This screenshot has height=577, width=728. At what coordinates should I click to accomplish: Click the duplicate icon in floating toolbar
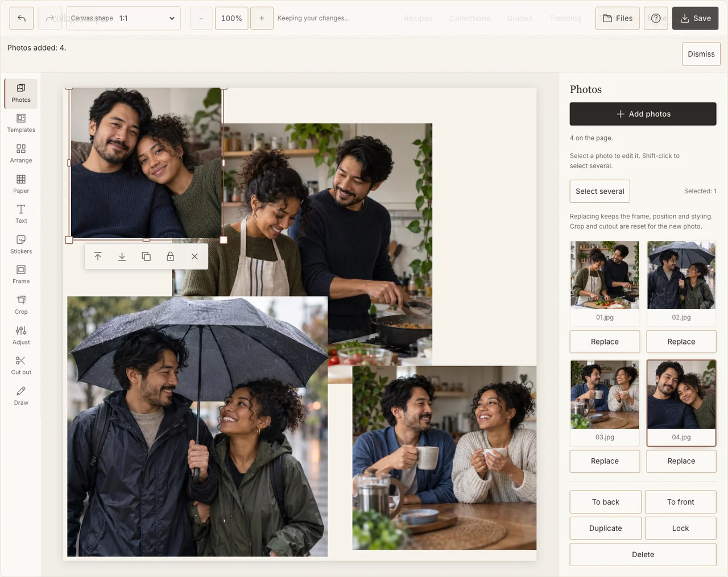146,256
